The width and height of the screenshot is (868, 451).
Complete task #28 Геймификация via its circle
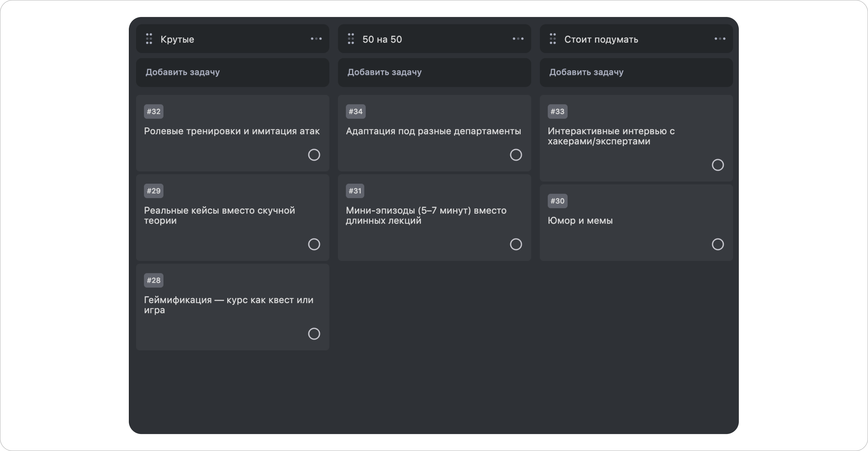coord(314,334)
